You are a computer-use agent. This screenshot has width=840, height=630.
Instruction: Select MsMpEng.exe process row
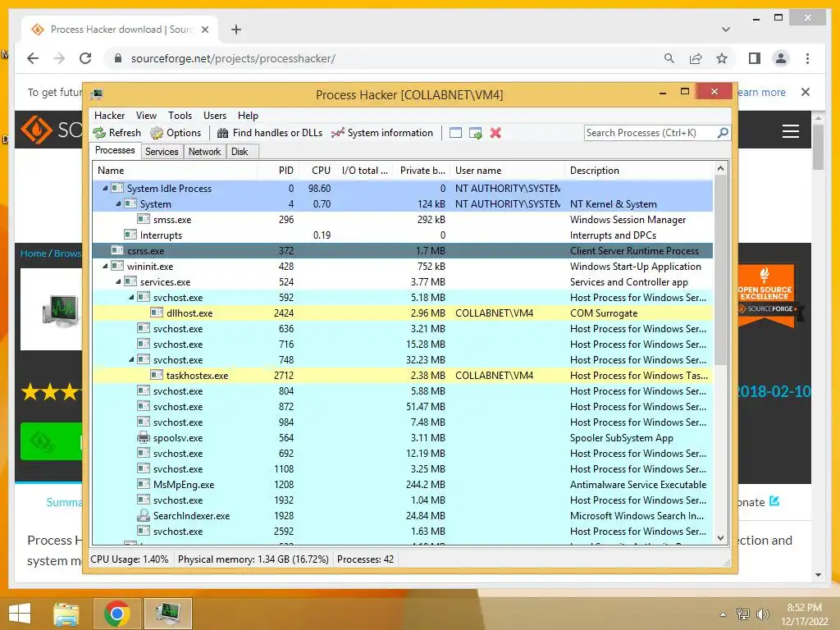[403, 484]
